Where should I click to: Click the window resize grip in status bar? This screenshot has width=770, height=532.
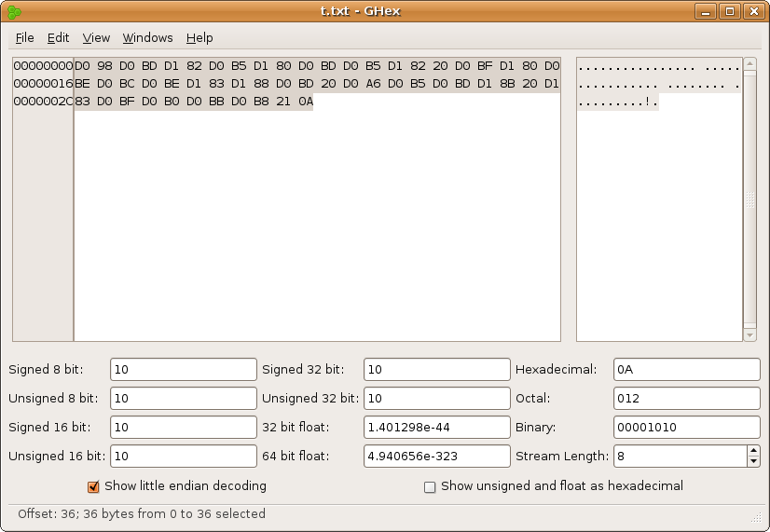(x=756, y=517)
